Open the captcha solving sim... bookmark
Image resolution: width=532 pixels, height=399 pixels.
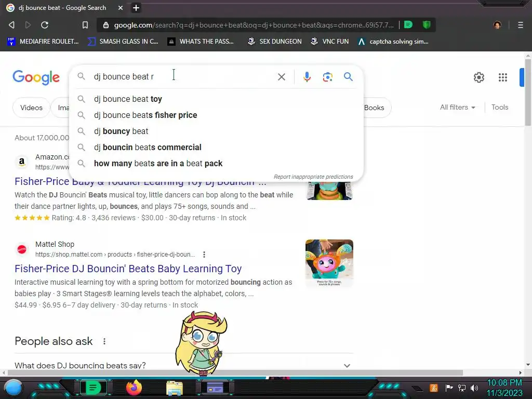[x=393, y=42]
